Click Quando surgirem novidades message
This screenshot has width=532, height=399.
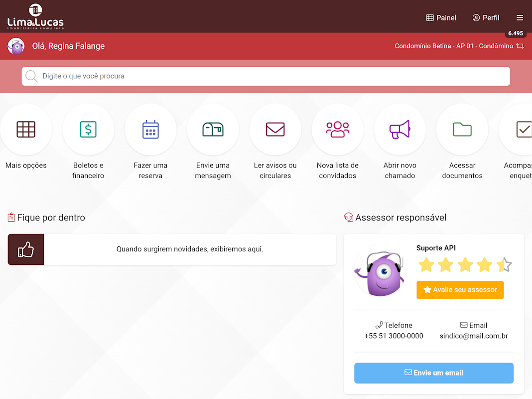pos(190,249)
